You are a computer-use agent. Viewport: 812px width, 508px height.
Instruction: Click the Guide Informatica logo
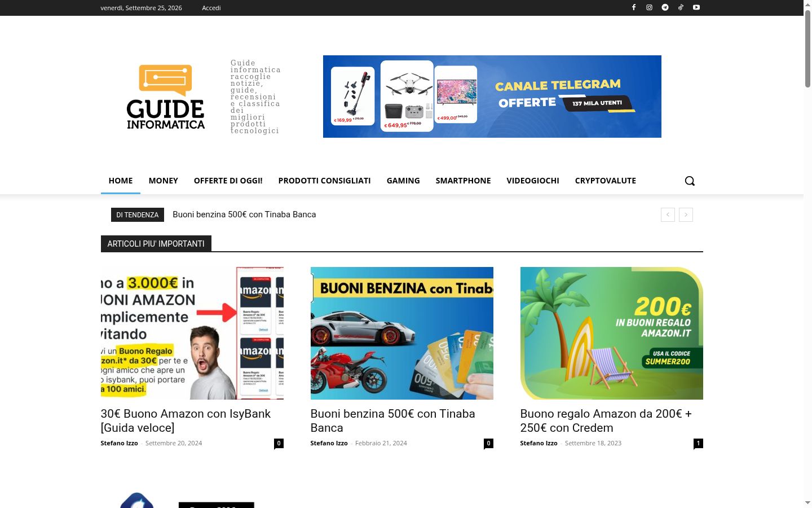166,97
